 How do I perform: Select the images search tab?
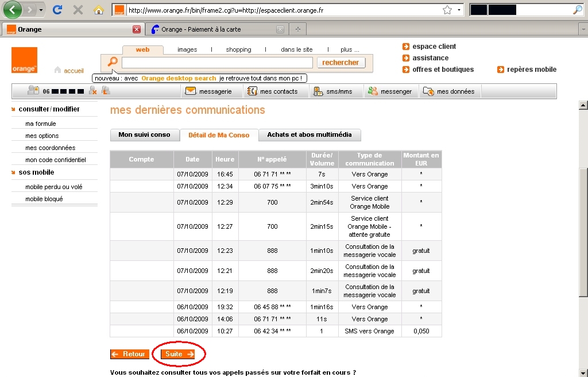pyautogui.click(x=187, y=49)
